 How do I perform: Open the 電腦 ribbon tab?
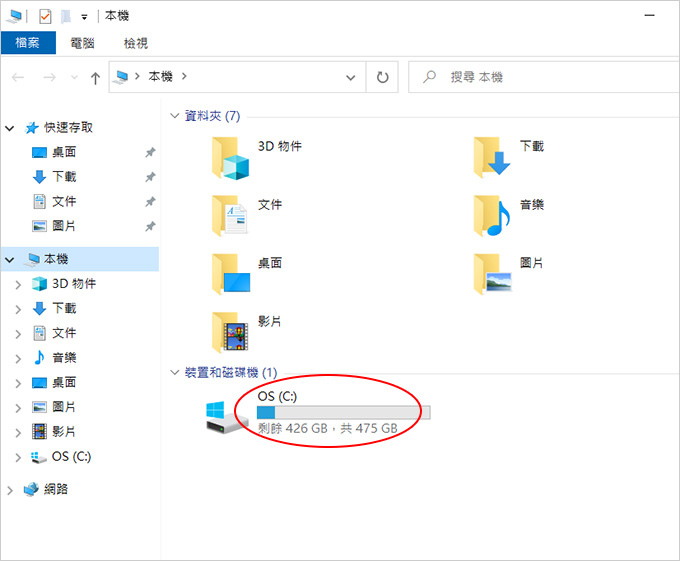[82, 43]
